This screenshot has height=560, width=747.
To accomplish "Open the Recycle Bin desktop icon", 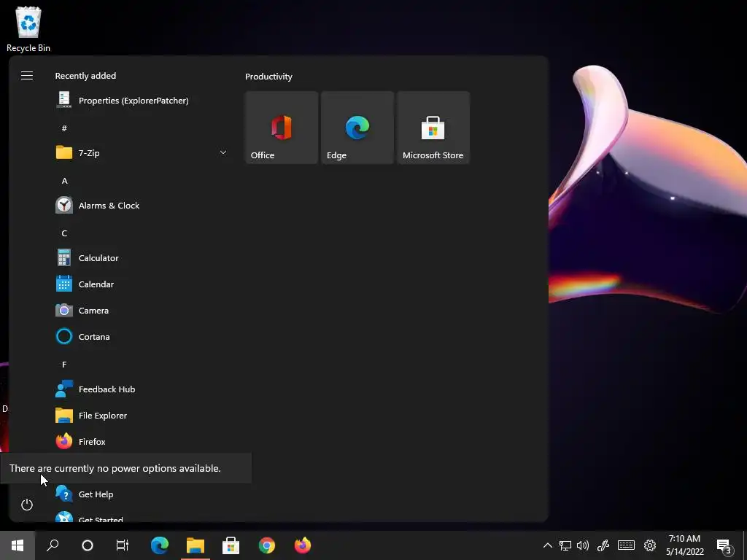I will 28,29.
